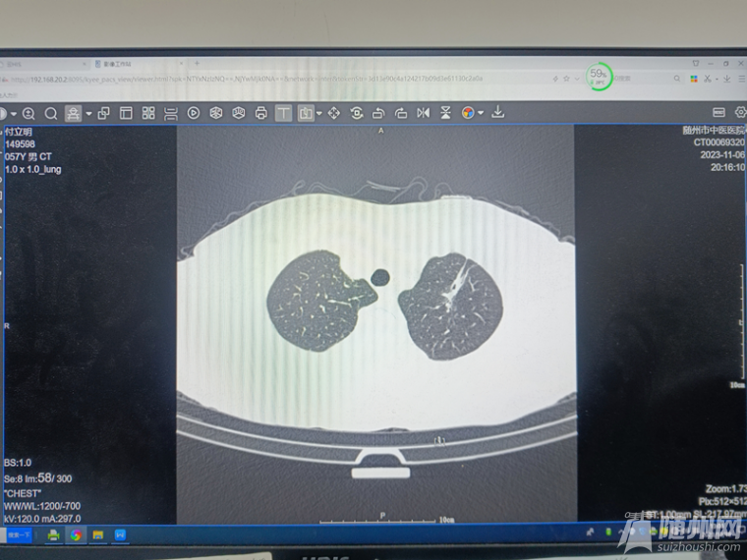
Task: Expand the measurement tool dropdown arrow
Action: (319, 113)
